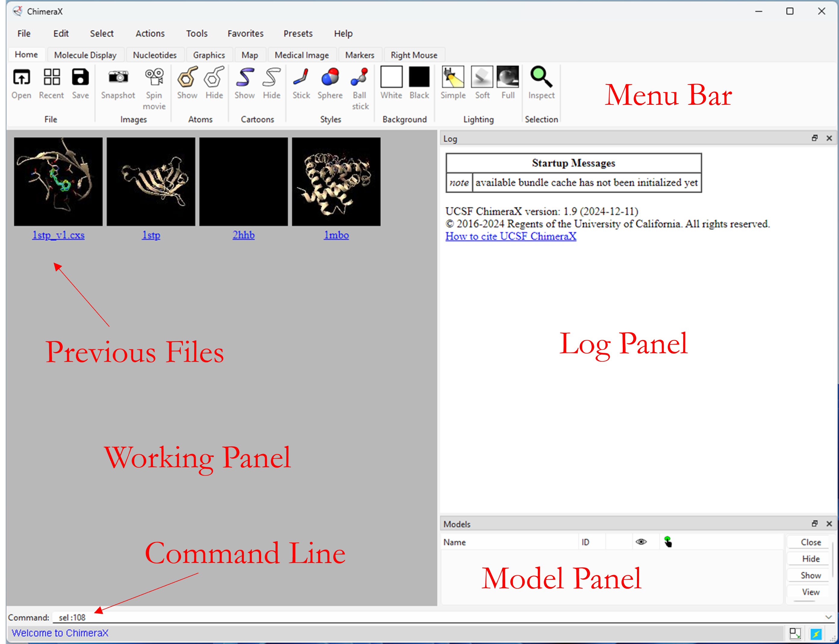Switch to the Molecule Display tab
The image size is (839, 644).
point(85,55)
